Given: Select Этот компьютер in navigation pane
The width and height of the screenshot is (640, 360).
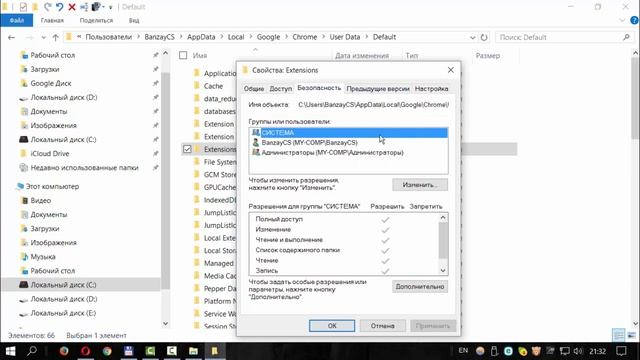Looking at the screenshot, I should [52, 187].
